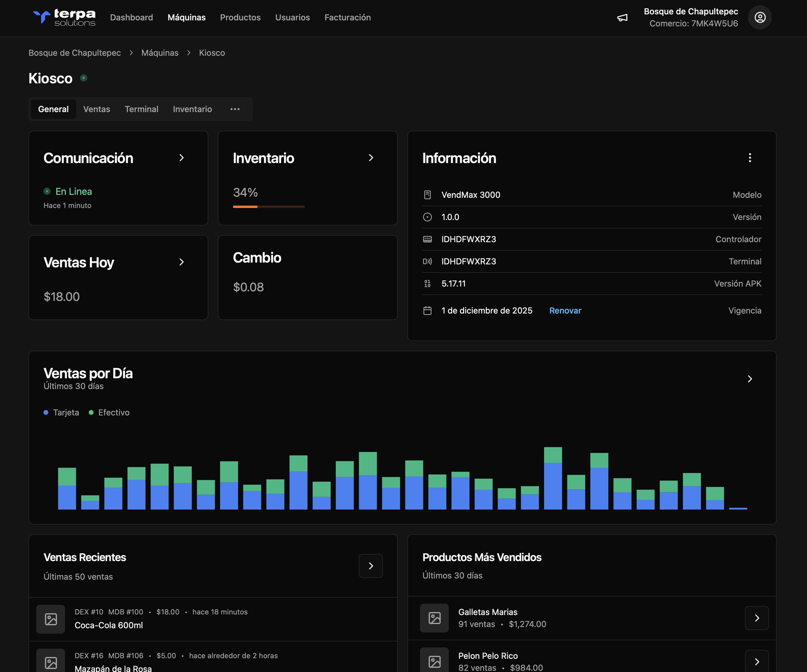Open the Ventas Recientes arrow button

pos(371,566)
